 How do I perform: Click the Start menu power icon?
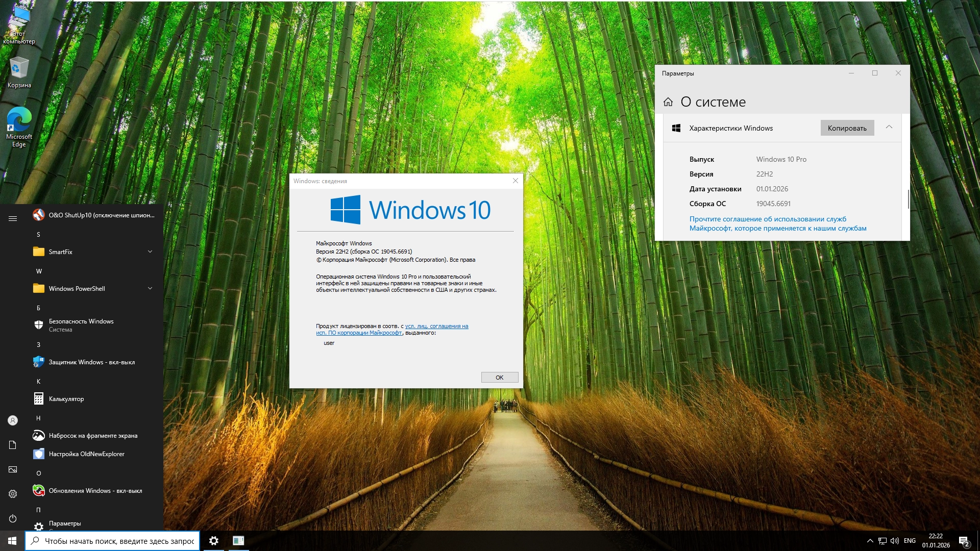pyautogui.click(x=13, y=518)
